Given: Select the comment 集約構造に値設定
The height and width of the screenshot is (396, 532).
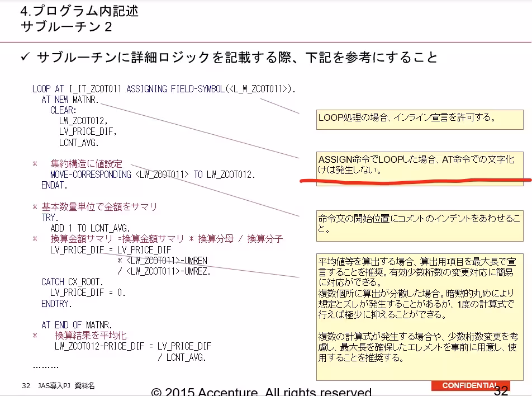Looking at the screenshot, I should coord(86,164).
